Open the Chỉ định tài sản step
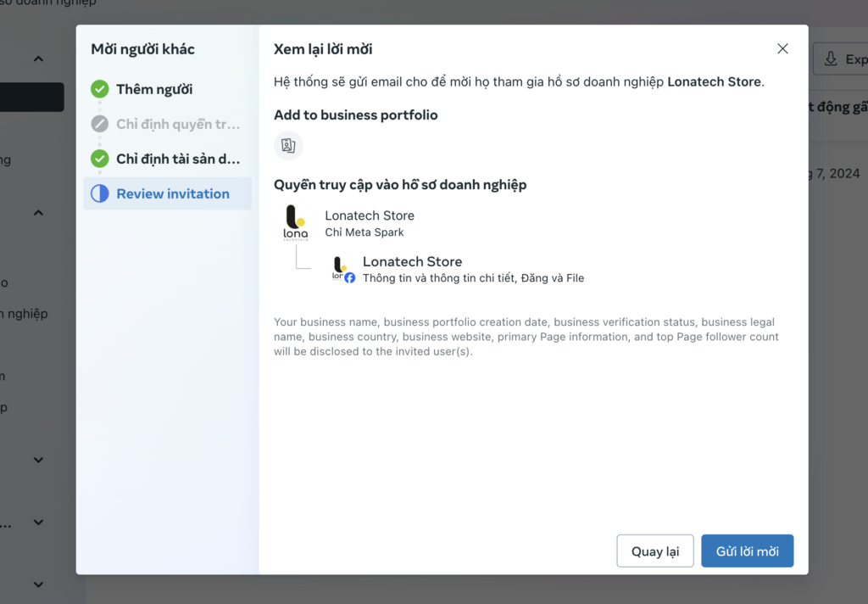The height and width of the screenshot is (604, 868). [178, 159]
